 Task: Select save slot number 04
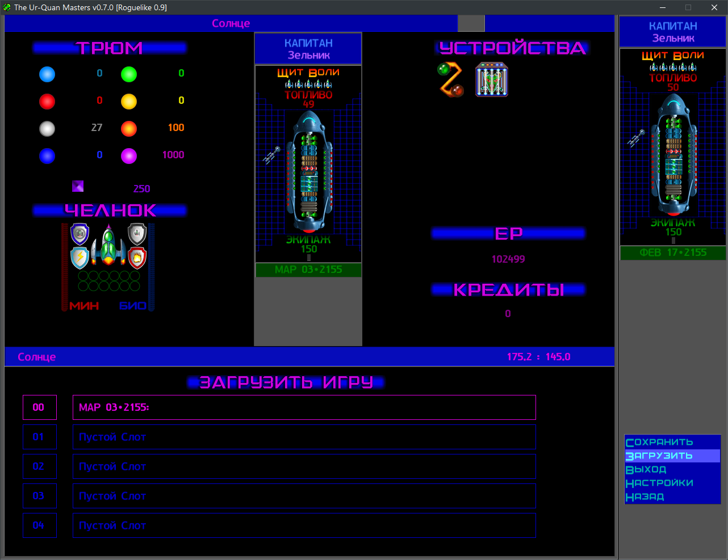pos(40,525)
